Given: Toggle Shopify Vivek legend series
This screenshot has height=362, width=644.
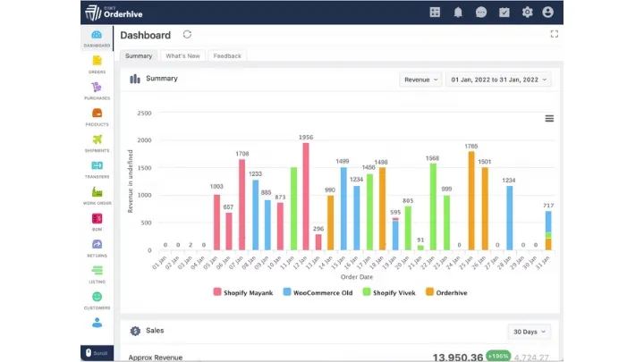Looking at the screenshot, I should coord(389,292).
